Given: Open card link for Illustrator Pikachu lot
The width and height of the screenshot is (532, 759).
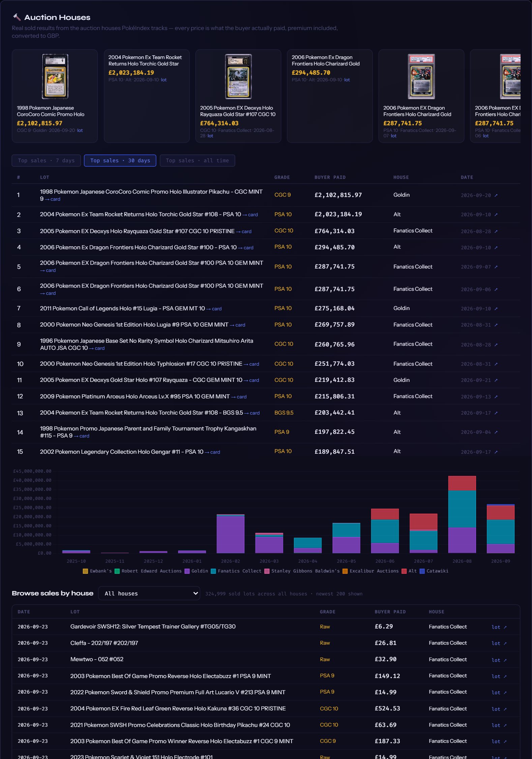Looking at the screenshot, I should tap(53, 199).
